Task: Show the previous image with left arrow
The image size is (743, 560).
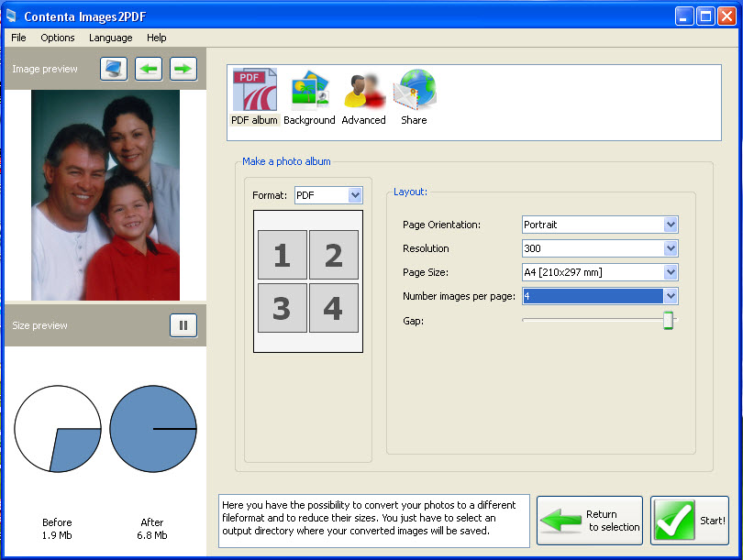Action: tap(149, 69)
